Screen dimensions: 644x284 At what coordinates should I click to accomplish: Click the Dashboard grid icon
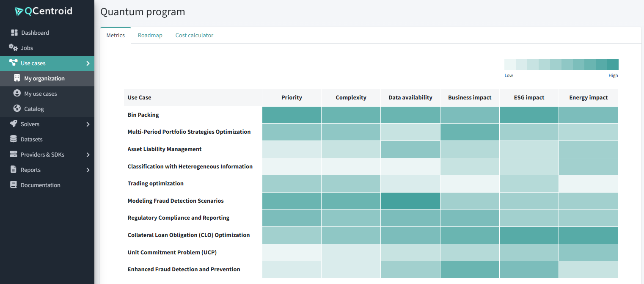(x=14, y=33)
